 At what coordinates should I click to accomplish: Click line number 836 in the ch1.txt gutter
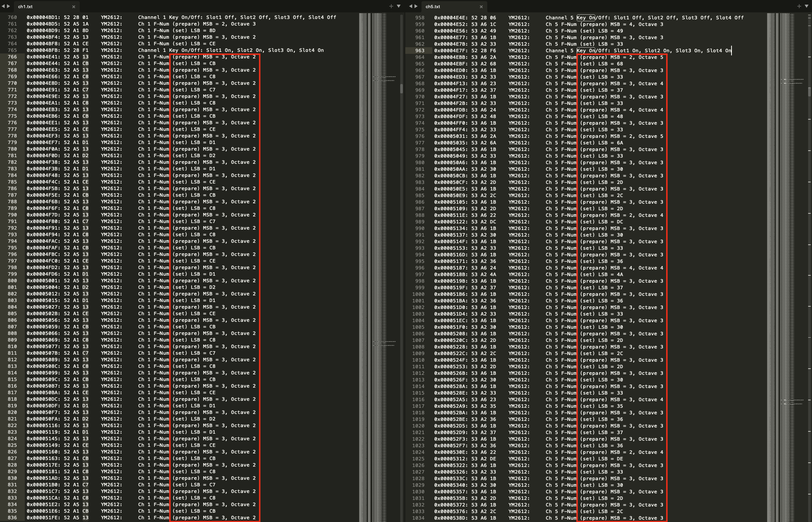(12, 518)
